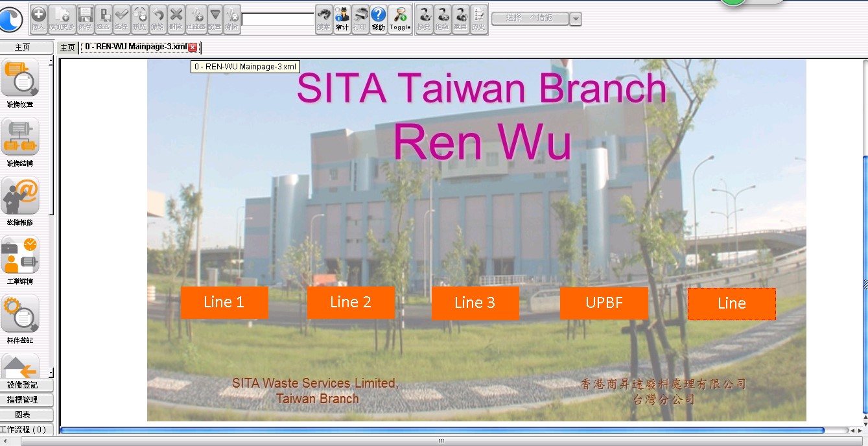Click the Undo (撤销) arrow icon
868x446 pixels.
click(158, 19)
